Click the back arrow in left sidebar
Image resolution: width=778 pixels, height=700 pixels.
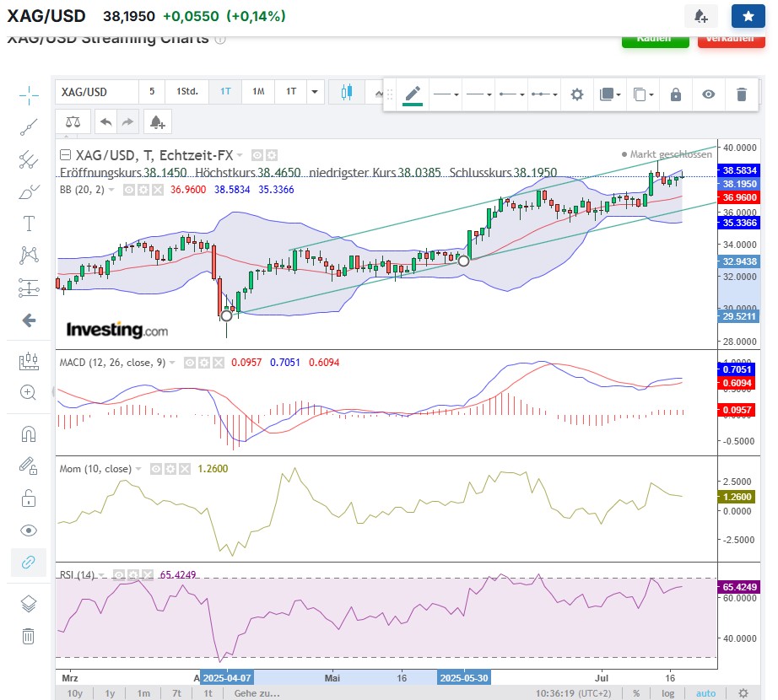tap(29, 320)
